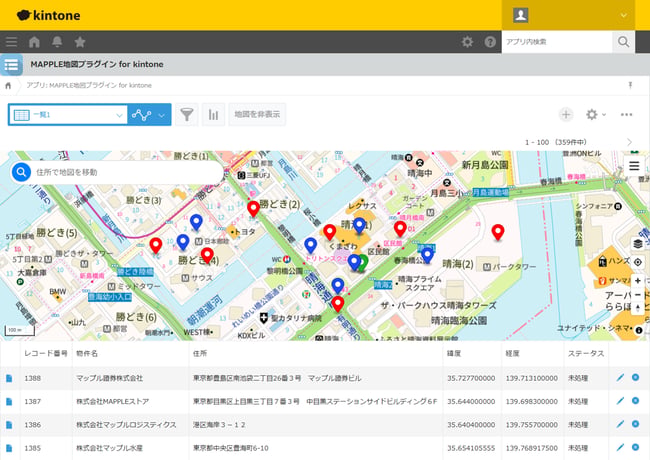Focus the 住所で地図を移動 input field

pyautogui.click(x=126, y=172)
